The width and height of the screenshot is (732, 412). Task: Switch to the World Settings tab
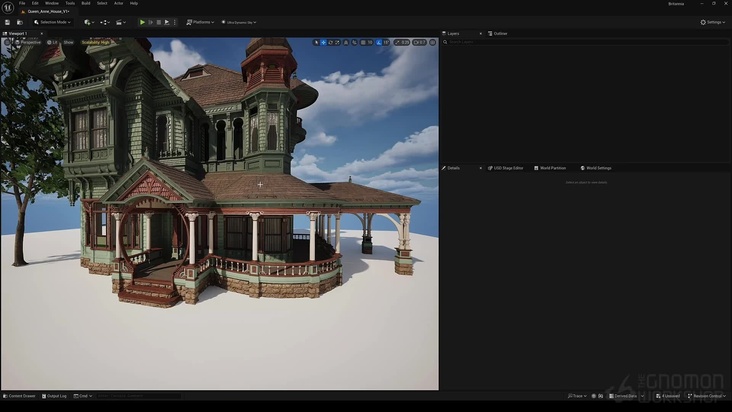pos(598,168)
